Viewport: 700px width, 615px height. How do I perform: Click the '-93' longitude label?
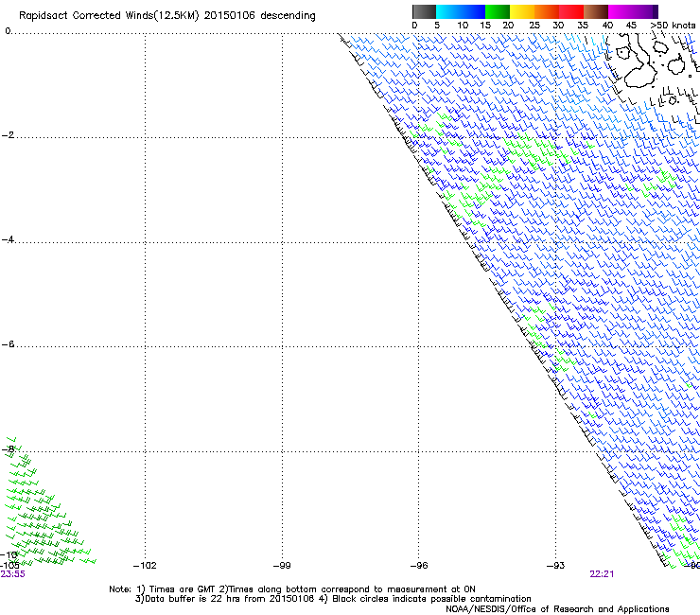[x=556, y=566]
